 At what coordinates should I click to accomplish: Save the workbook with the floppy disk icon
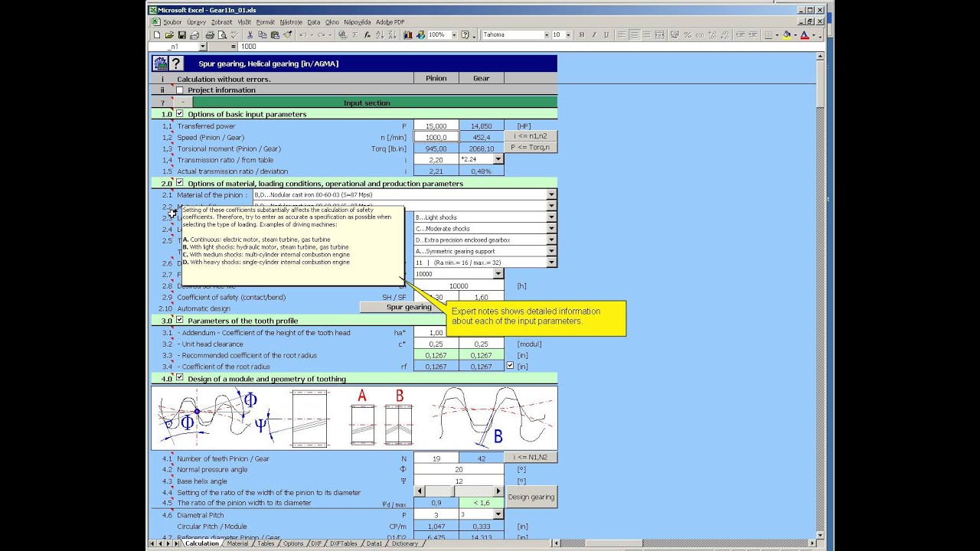coord(181,34)
